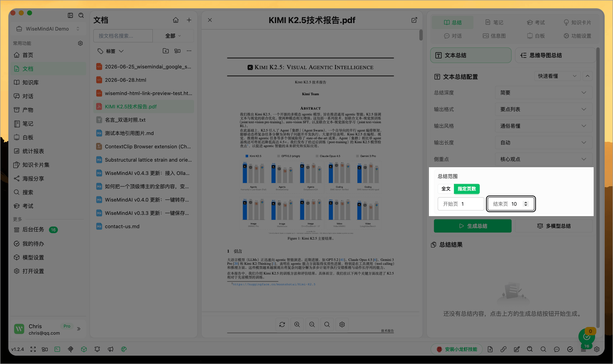Open announcements megaphone in status bar
613x364 pixels.
[111, 349]
